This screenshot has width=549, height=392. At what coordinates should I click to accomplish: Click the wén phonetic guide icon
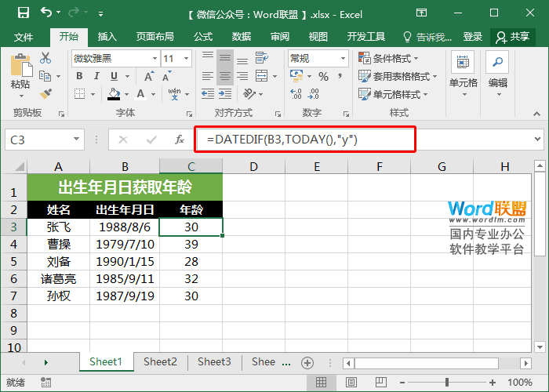click(x=174, y=94)
